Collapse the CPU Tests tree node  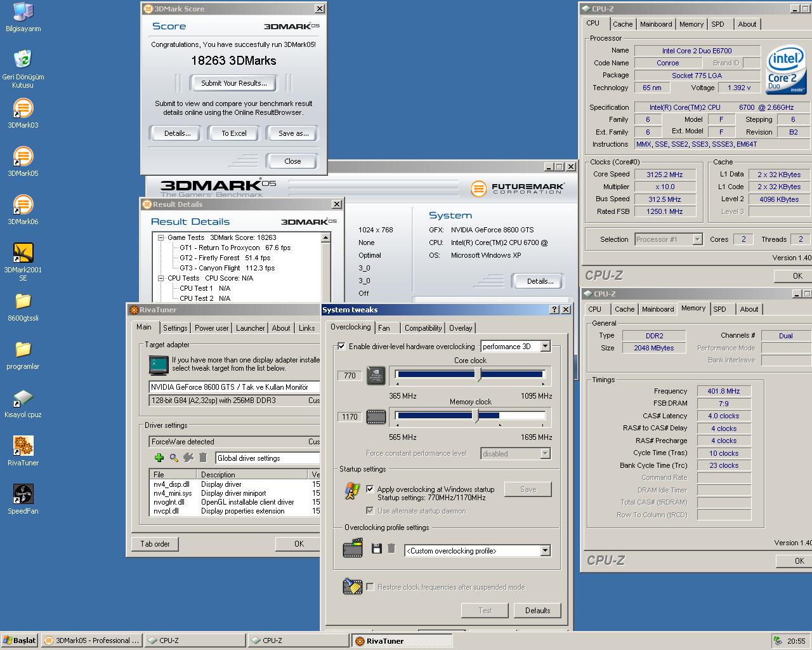161,278
